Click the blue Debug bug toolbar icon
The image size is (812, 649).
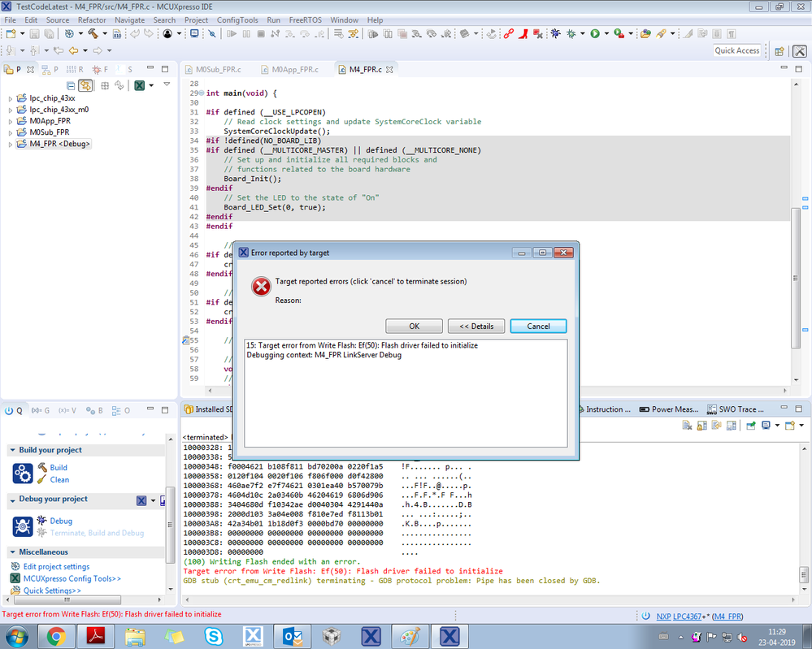[x=555, y=33]
